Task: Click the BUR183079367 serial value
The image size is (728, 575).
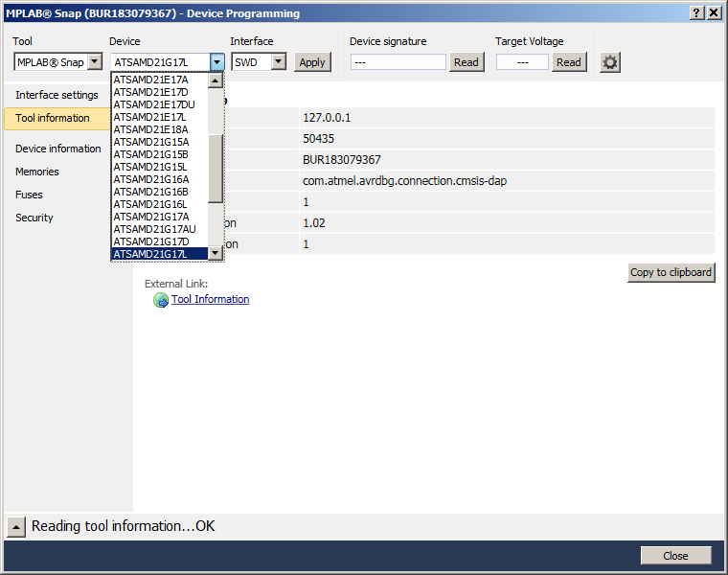Action: point(507,160)
